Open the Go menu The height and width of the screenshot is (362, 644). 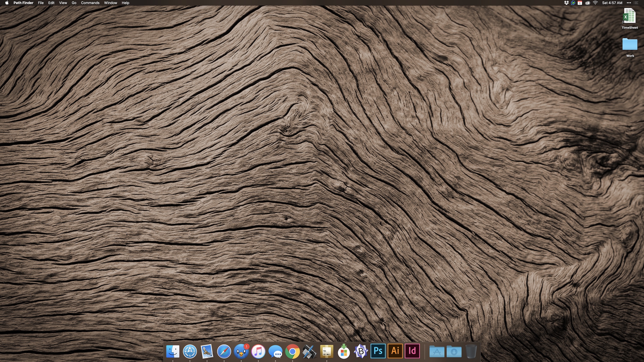coord(74,3)
